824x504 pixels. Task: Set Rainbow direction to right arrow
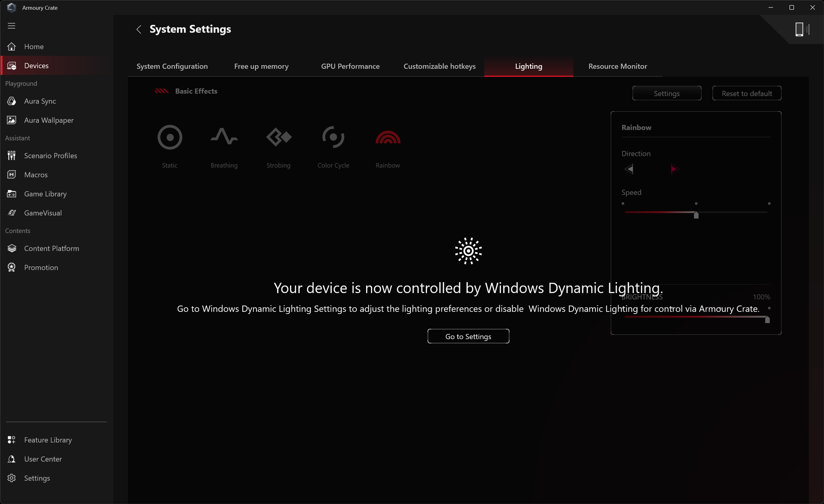(x=675, y=169)
